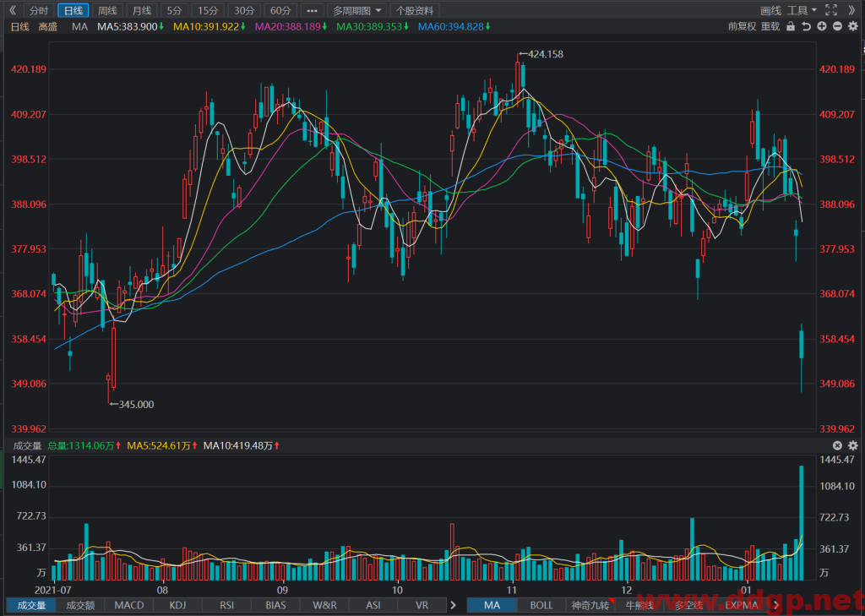
Task: Show more sub-indicator tabs arrow after VR
Action: (x=453, y=605)
